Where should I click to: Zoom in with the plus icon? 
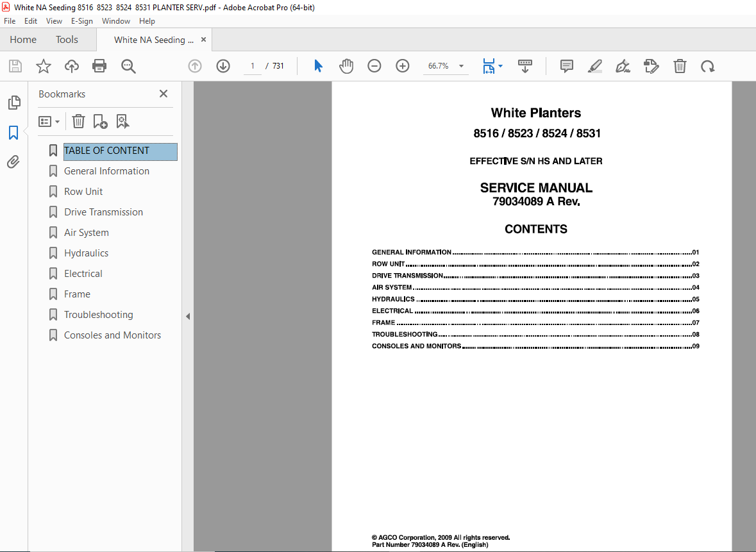402,66
